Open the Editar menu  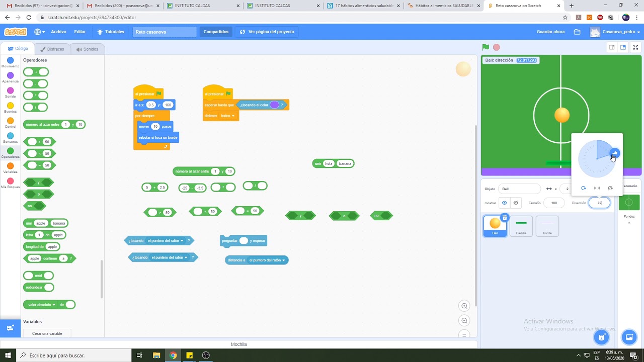(x=80, y=32)
